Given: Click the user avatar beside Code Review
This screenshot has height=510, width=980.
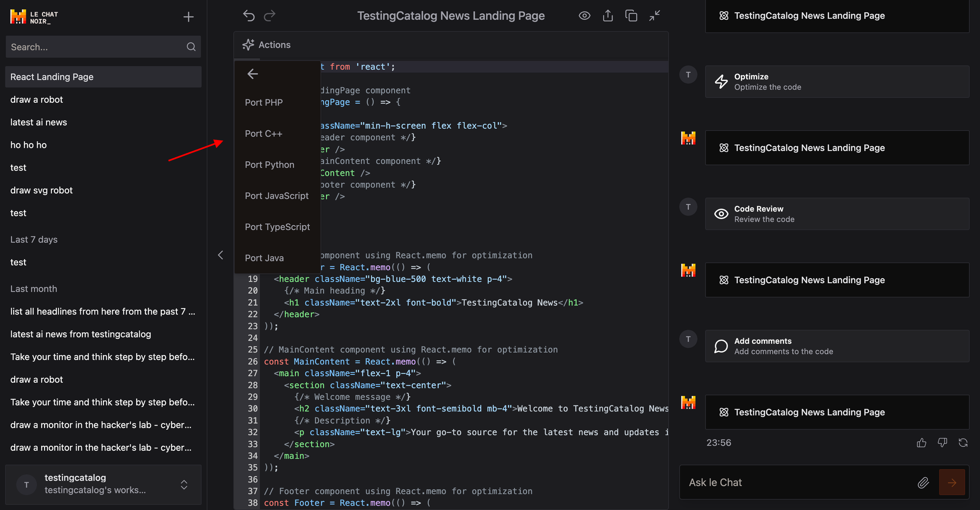Looking at the screenshot, I should point(688,207).
